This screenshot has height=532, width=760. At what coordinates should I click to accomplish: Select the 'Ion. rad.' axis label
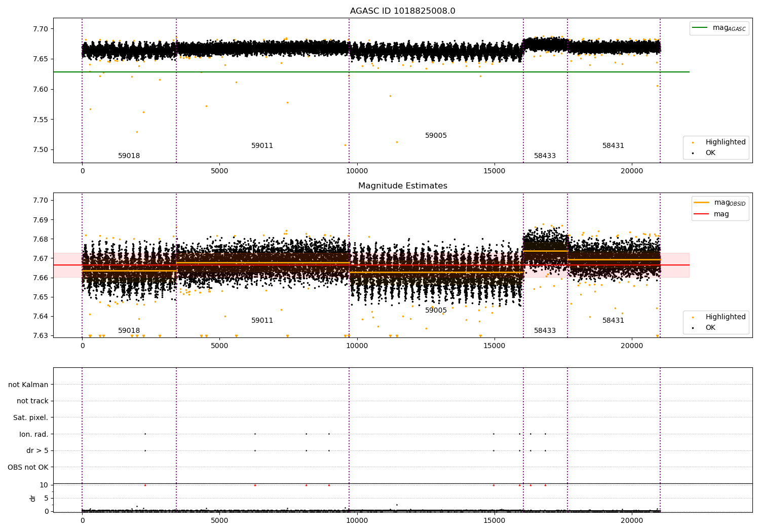tap(34, 434)
